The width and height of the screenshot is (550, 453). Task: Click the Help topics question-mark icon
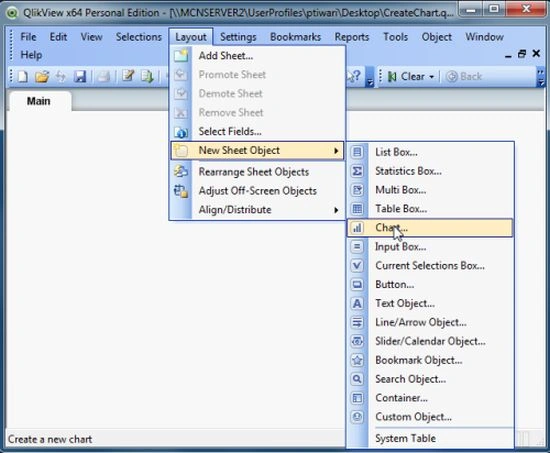pos(354,76)
